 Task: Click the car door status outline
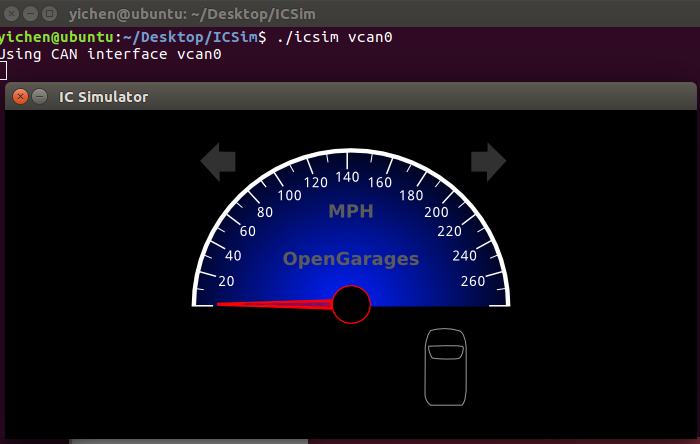click(x=446, y=367)
